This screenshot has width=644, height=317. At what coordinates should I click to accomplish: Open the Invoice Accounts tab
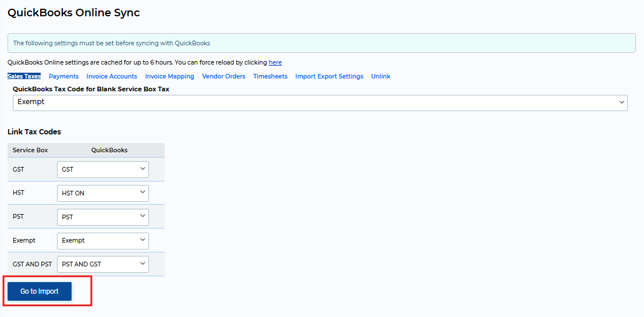point(112,76)
